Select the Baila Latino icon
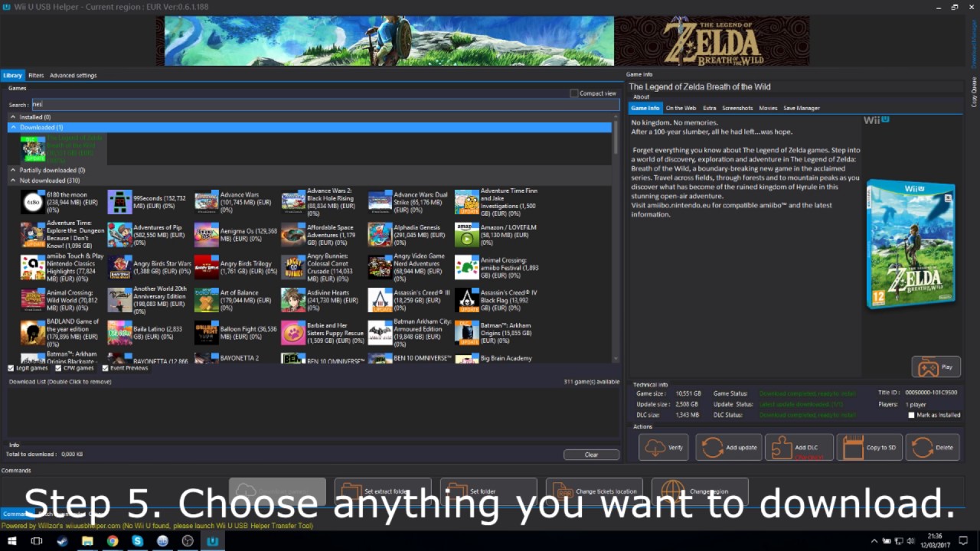 coord(119,333)
